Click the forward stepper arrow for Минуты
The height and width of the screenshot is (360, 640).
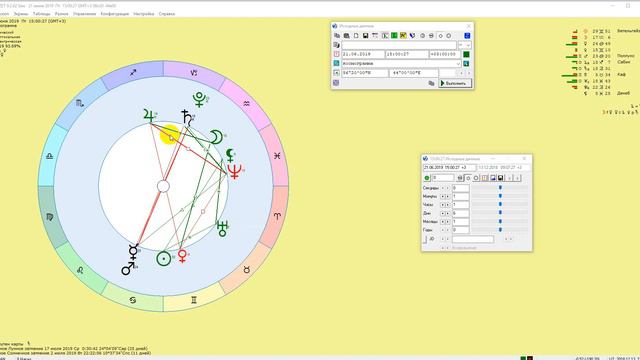coord(447,196)
